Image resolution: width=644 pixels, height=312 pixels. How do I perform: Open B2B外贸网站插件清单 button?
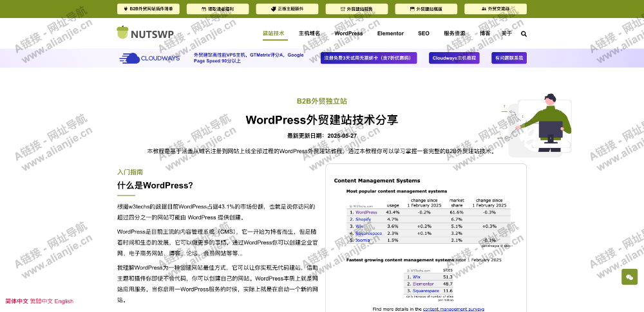[148, 8]
